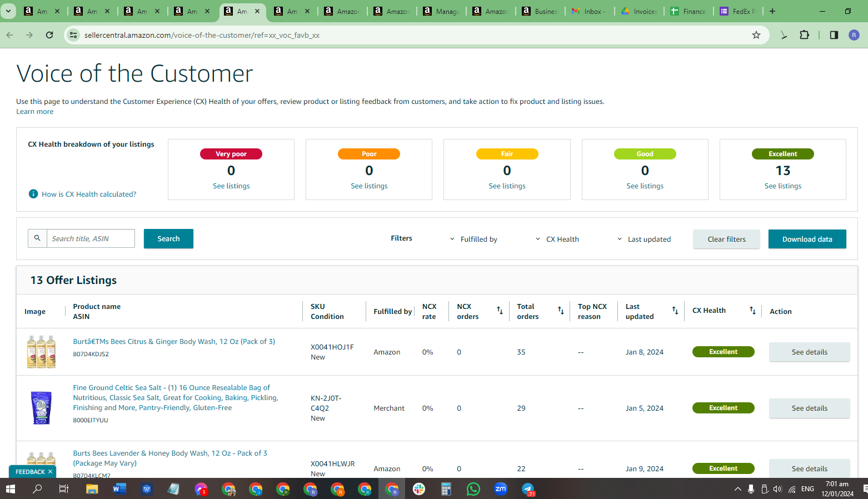Open a new browser tab
This screenshot has height=499, width=868.
pos(772,11)
